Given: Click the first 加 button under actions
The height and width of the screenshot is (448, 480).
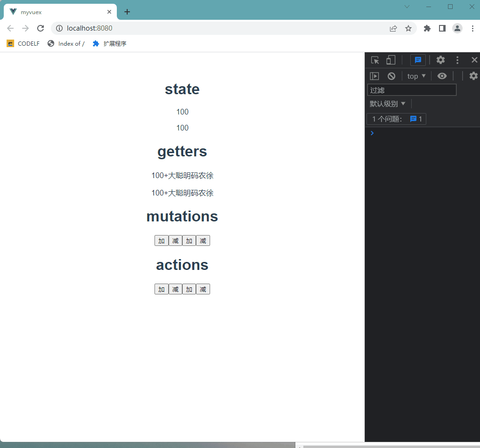Looking at the screenshot, I should (x=161, y=289).
